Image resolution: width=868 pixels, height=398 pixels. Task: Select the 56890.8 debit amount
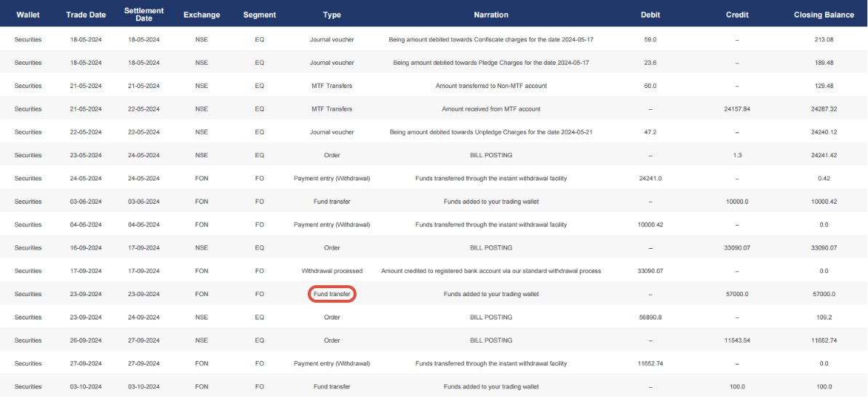click(650, 317)
